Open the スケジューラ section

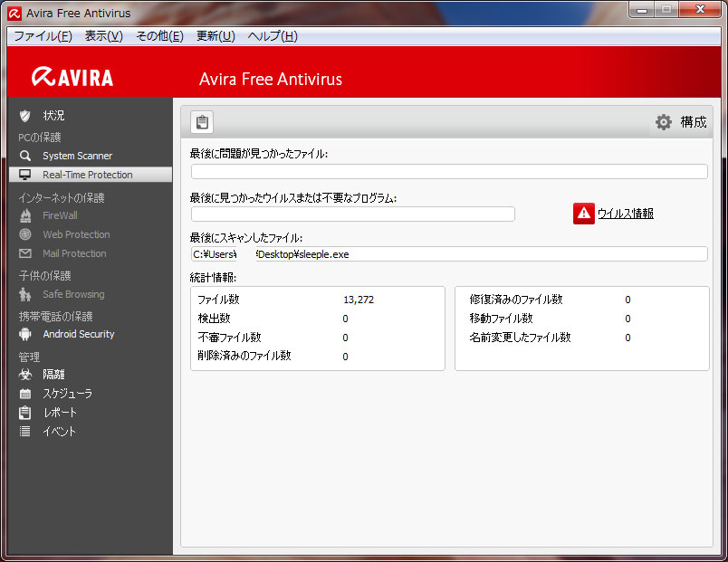pos(67,394)
